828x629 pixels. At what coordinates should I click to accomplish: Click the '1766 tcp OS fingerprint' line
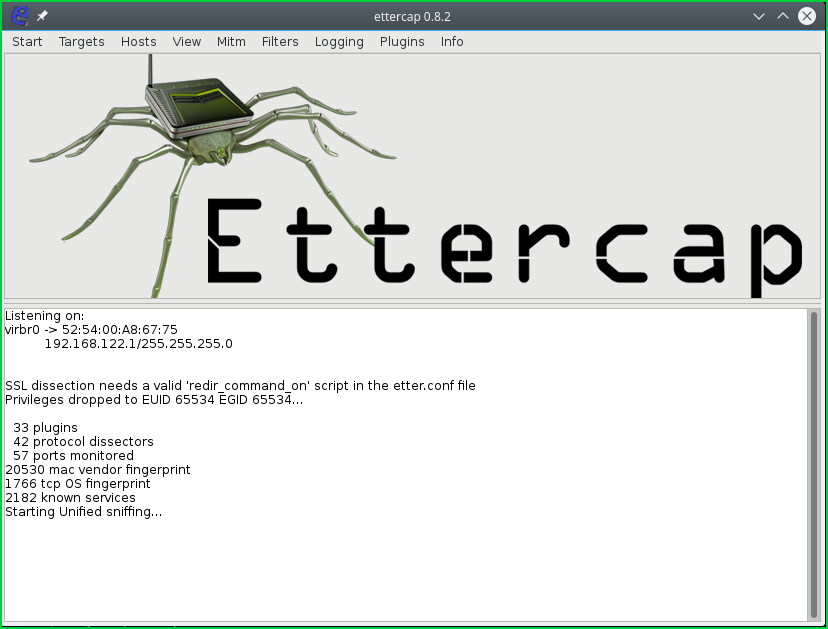click(78, 484)
